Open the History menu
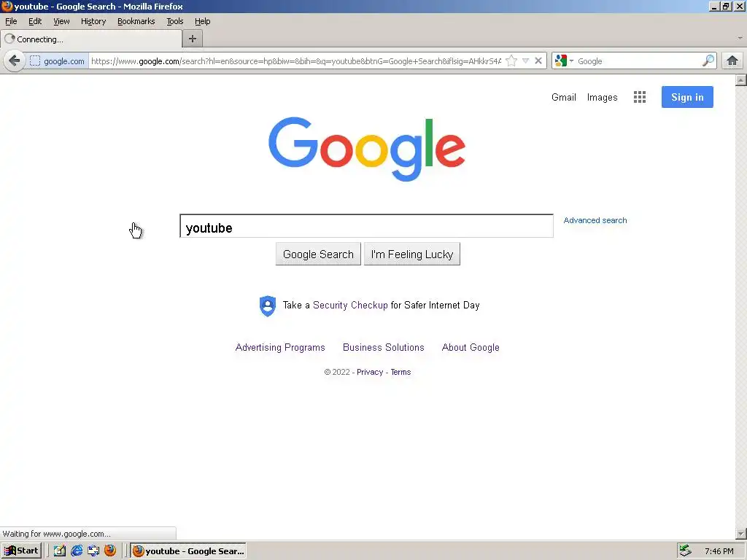This screenshot has height=560, width=747. tap(93, 21)
